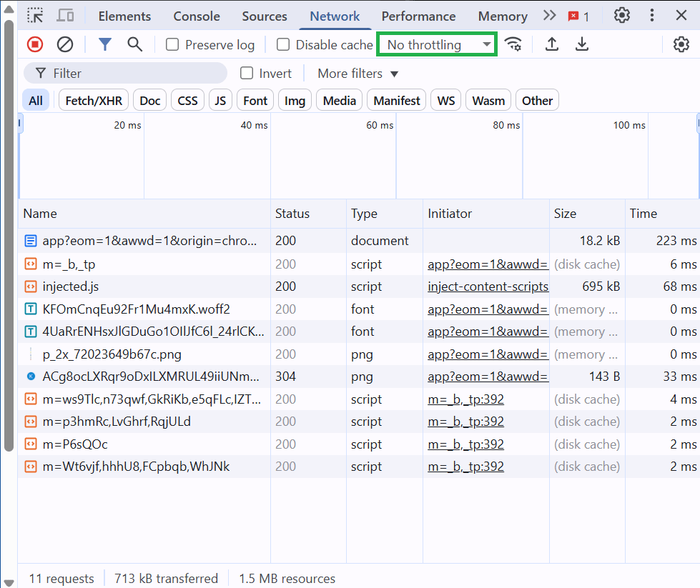Filter requests by CSS type
Viewport: 700px width, 588px height.
187,101
